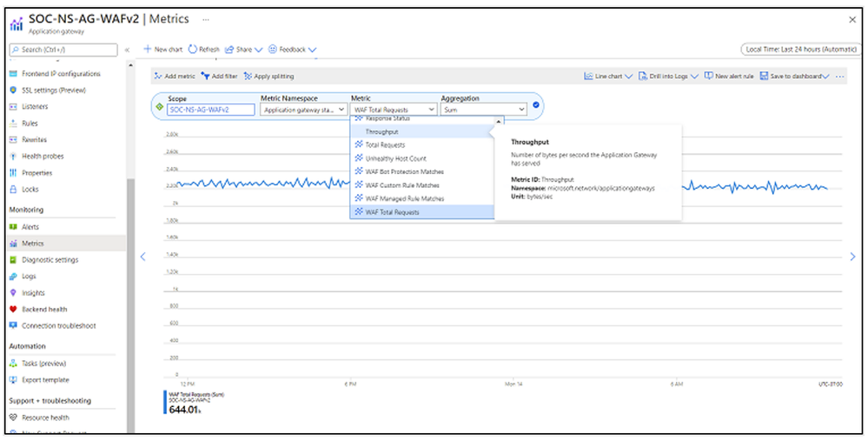Collapse the sidebar with double chevron

(127, 50)
